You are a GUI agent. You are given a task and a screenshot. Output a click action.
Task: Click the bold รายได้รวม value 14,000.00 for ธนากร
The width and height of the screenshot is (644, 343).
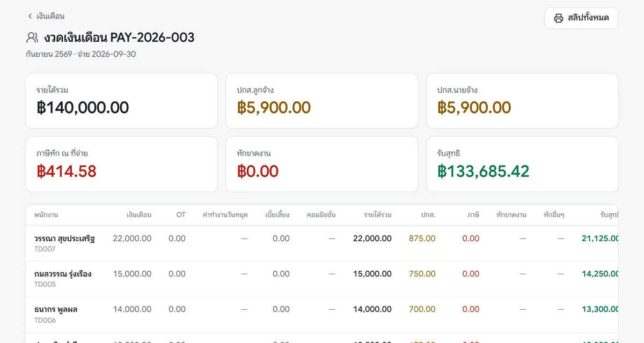[x=372, y=309]
